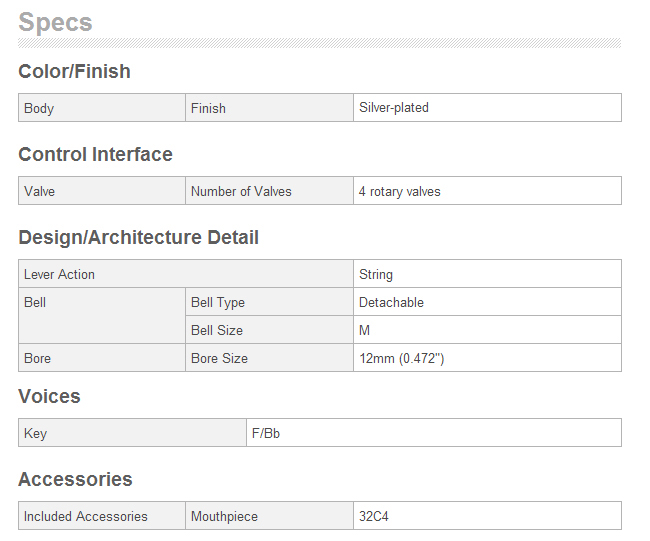
Task: Select the 32C4 mouthpiece value
Action: pyautogui.click(x=374, y=516)
